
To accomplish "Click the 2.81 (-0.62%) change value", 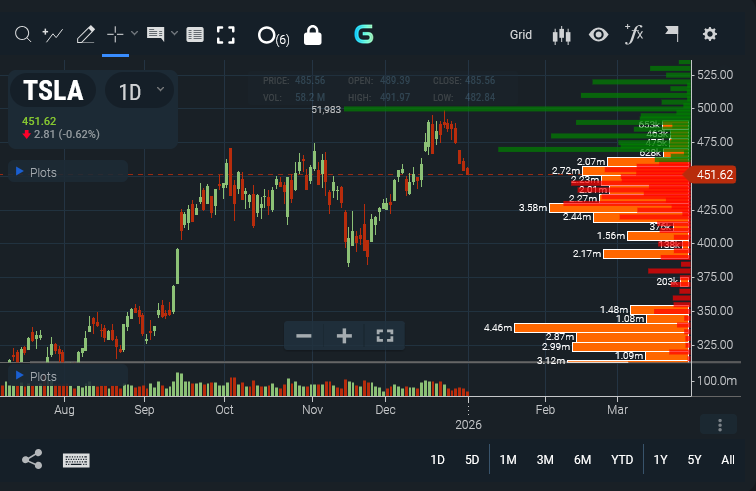I will tap(67, 134).
